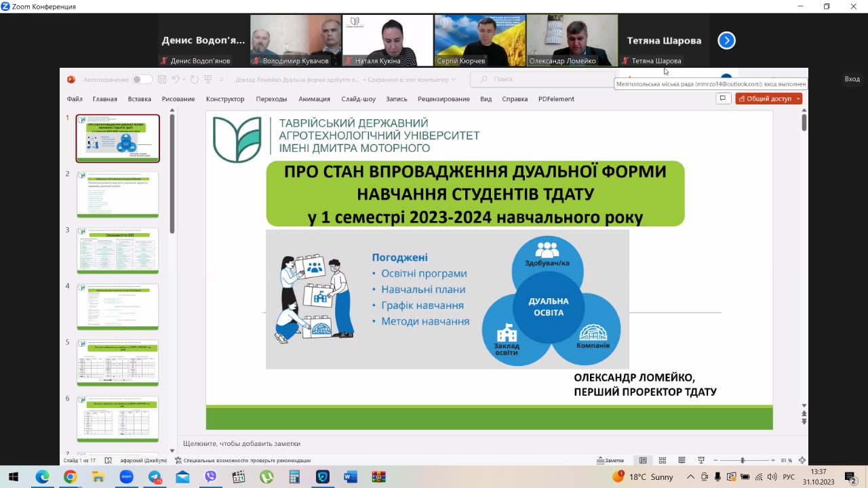Viewport: 868px width, 488px height.
Task: Open Google Chrome from taskbar
Action: coord(71,476)
